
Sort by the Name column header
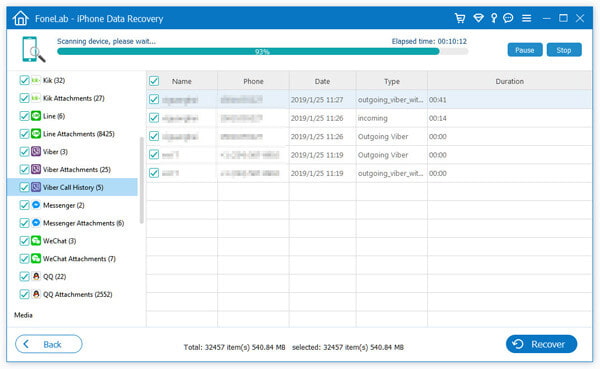(181, 81)
